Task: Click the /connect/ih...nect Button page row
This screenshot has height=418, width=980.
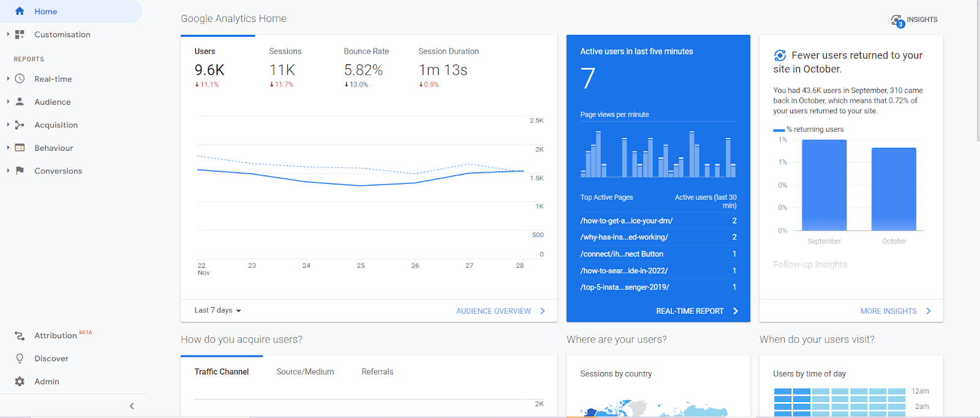Action: tap(658, 254)
